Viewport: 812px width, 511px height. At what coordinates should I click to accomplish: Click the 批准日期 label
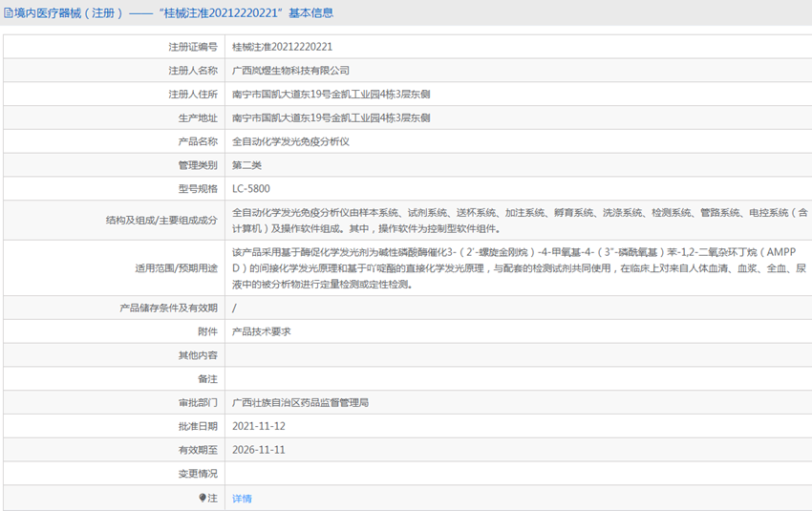click(x=198, y=426)
